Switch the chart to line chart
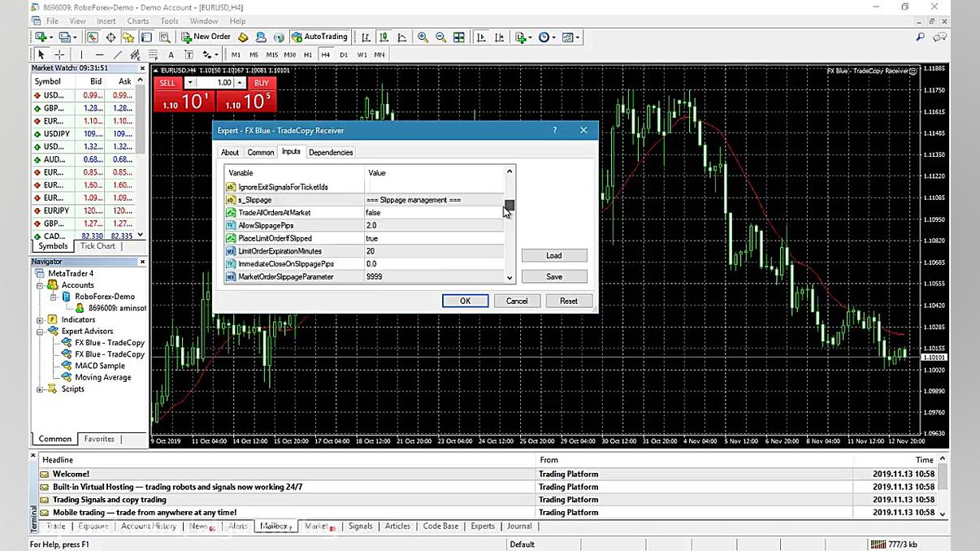This screenshot has width=980, height=551. point(402,37)
